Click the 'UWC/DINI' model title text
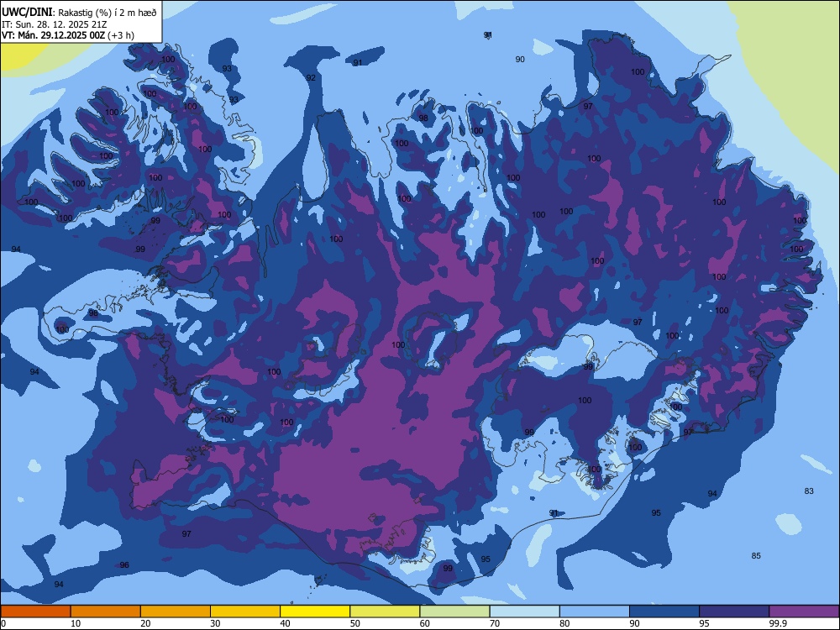Screen dimensions: 840x630 point(28,13)
